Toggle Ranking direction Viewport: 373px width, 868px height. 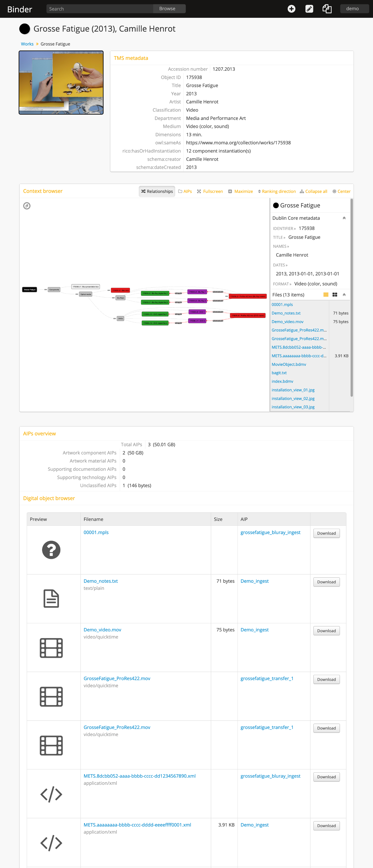coord(277,191)
